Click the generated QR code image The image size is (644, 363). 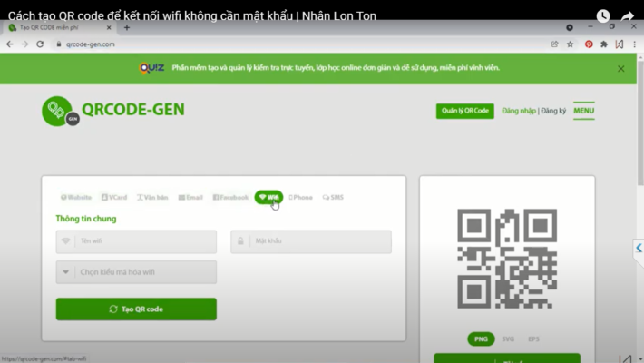(x=507, y=259)
